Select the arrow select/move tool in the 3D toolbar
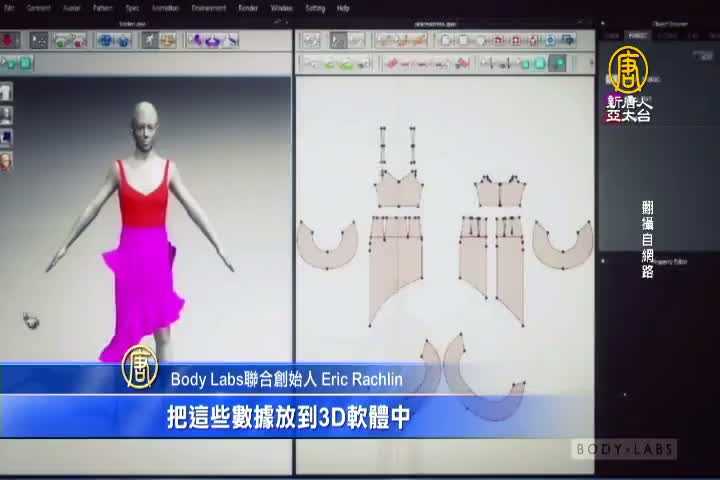The width and height of the screenshot is (720, 480). [39, 41]
